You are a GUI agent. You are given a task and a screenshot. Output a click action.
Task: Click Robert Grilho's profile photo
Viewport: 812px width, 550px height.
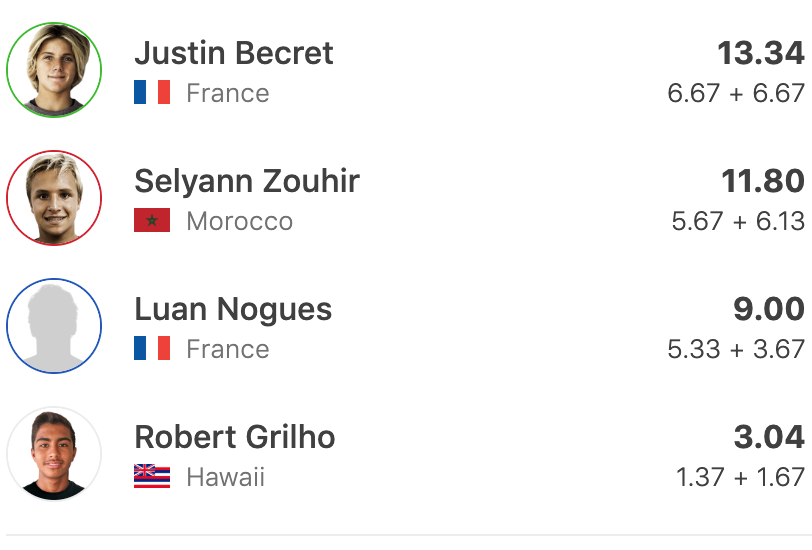54,454
